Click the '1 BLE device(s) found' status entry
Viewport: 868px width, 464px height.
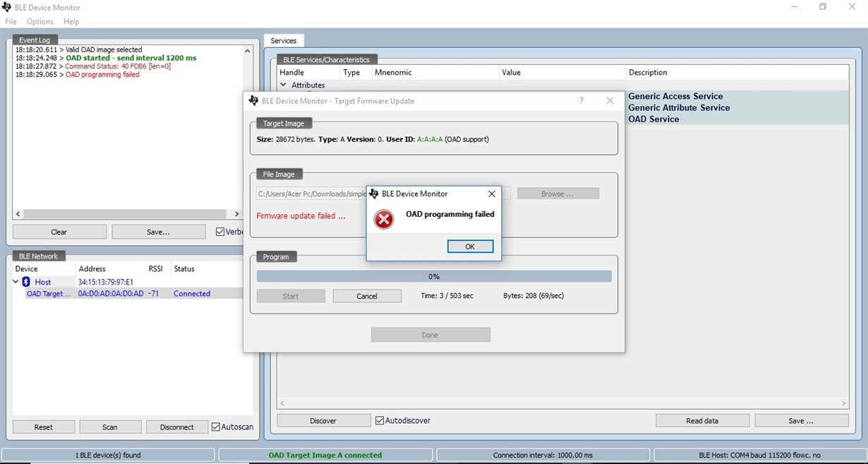(108, 456)
